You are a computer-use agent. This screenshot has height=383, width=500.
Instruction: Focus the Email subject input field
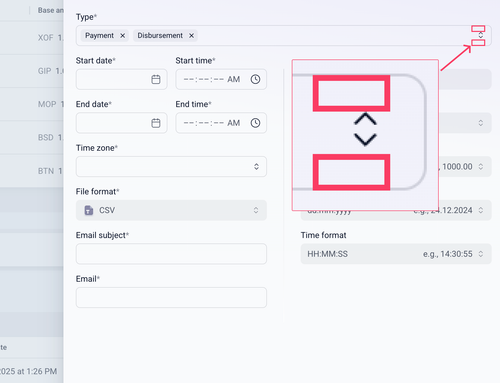(x=171, y=254)
